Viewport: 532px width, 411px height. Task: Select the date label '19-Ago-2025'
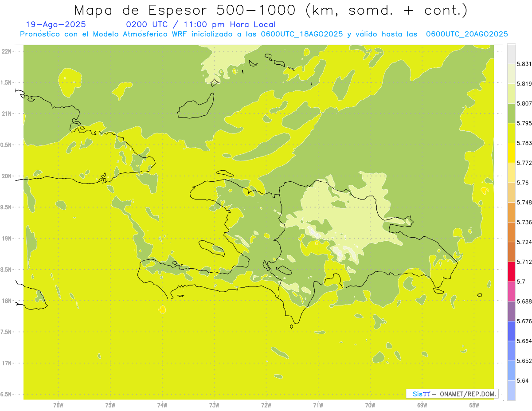(56, 24)
